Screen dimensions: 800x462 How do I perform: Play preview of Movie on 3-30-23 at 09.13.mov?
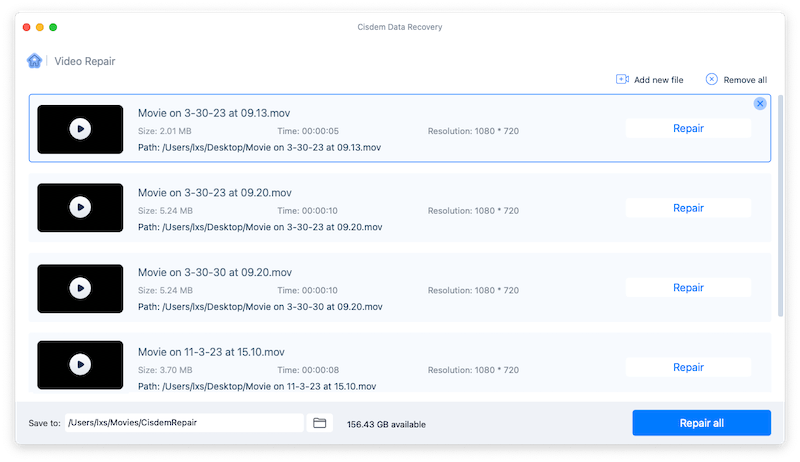pyautogui.click(x=80, y=129)
